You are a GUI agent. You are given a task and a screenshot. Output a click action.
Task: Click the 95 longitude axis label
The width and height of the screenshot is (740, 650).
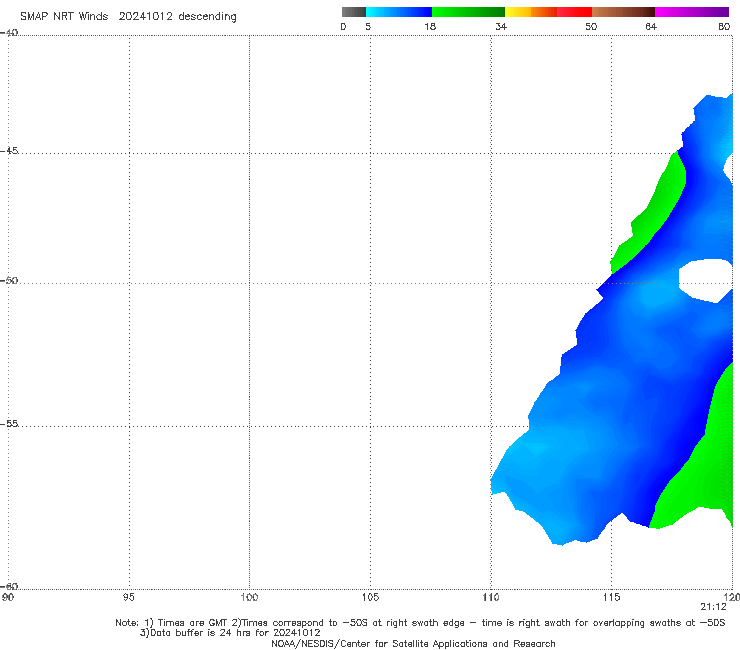click(128, 597)
